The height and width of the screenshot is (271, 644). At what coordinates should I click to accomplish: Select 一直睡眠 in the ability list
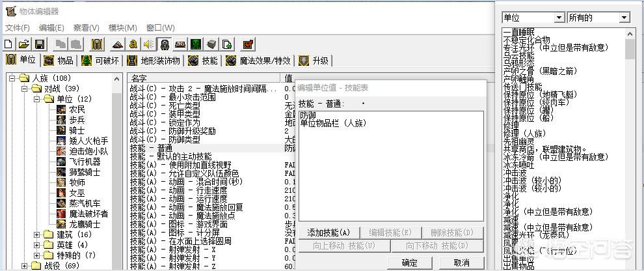tap(519, 32)
